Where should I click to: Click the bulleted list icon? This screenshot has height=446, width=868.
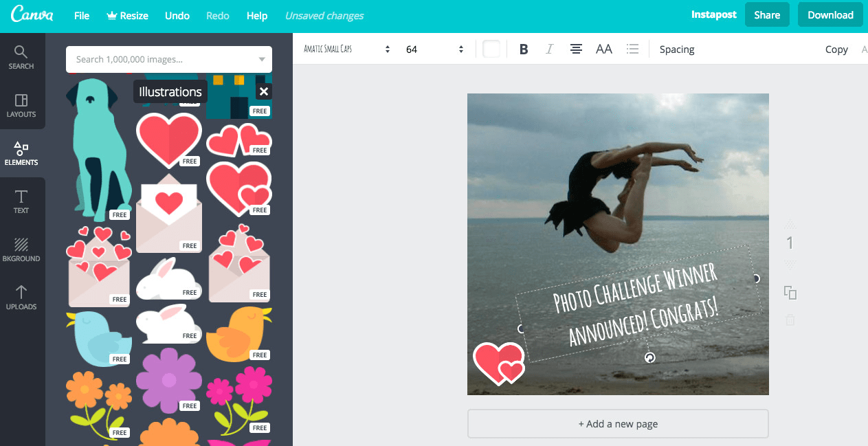632,49
